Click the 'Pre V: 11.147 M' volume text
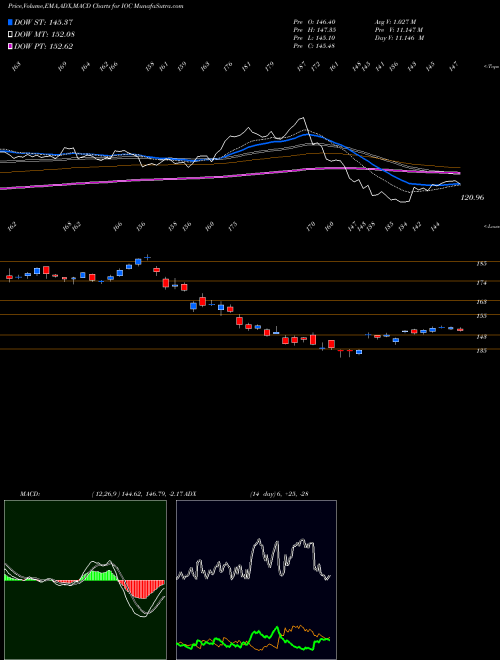The width and height of the screenshot is (500, 660). pyautogui.click(x=399, y=30)
